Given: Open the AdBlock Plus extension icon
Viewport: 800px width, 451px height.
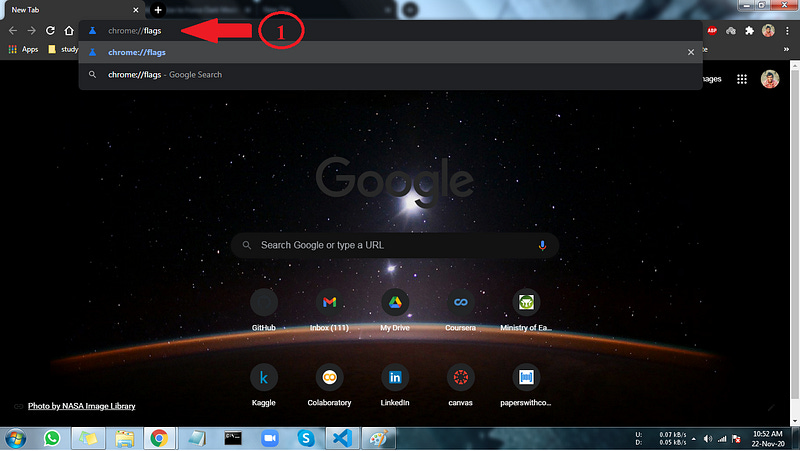Looking at the screenshot, I should point(712,31).
